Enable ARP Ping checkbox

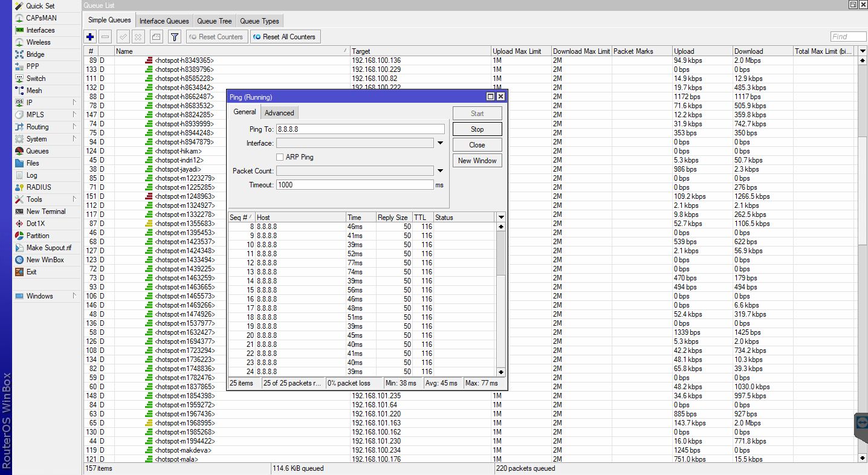pyautogui.click(x=280, y=157)
